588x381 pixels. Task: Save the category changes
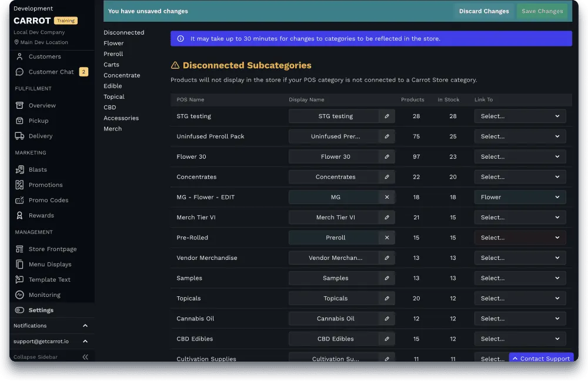(x=542, y=11)
